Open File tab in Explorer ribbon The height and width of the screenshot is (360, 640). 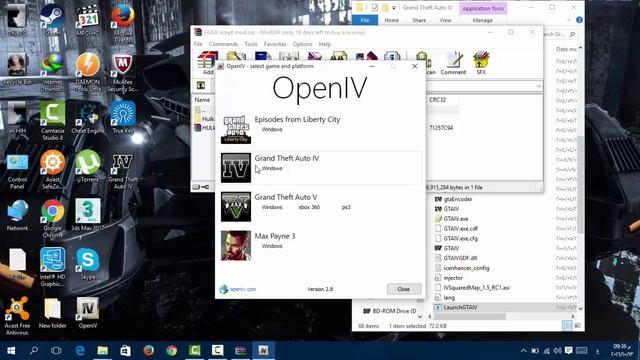[x=365, y=20]
